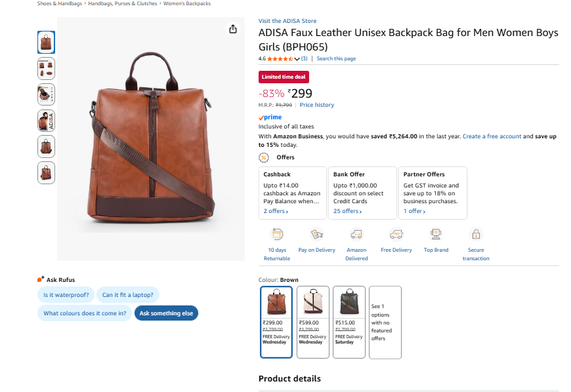
Task: Click the Offers percent badge icon
Action: pos(264,157)
